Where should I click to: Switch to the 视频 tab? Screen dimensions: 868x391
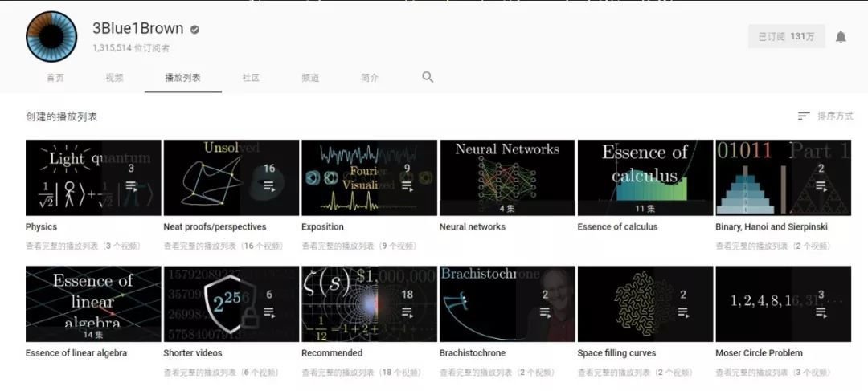(115, 77)
